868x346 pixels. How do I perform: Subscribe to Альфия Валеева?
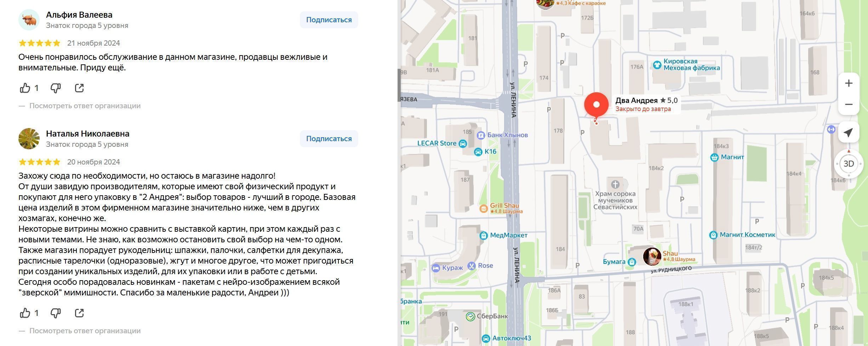click(x=329, y=20)
